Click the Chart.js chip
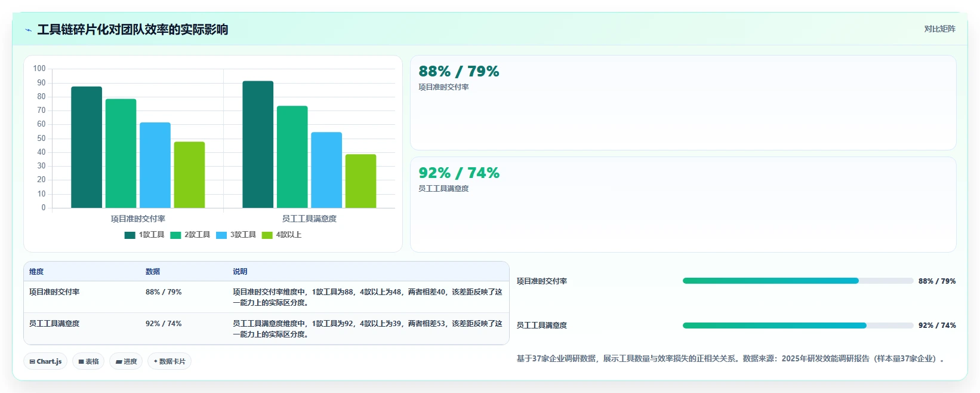980x393 pixels. (45, 361)
